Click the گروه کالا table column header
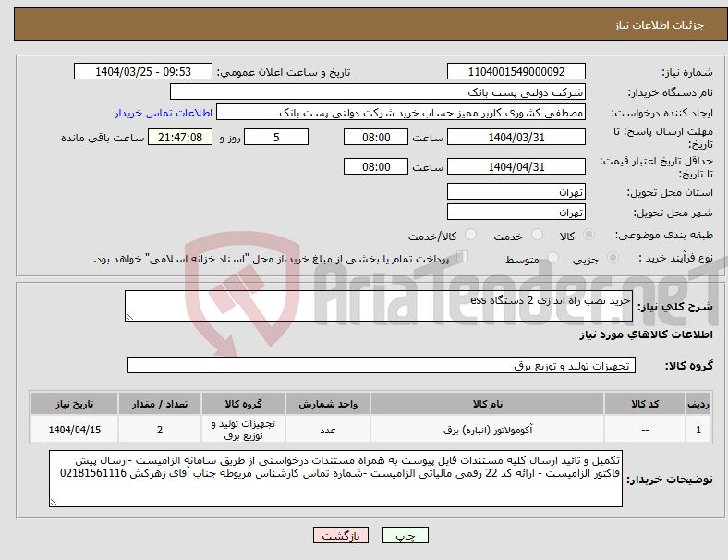The height and width of the screenshot is (560, 728). point(243,404)
